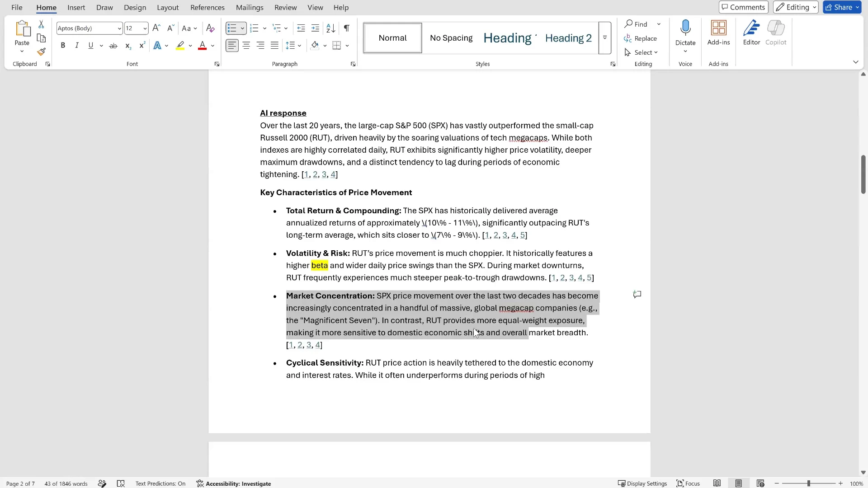Apply the Heading 2 style
The image size is (868, 488).
pos(568,38)
